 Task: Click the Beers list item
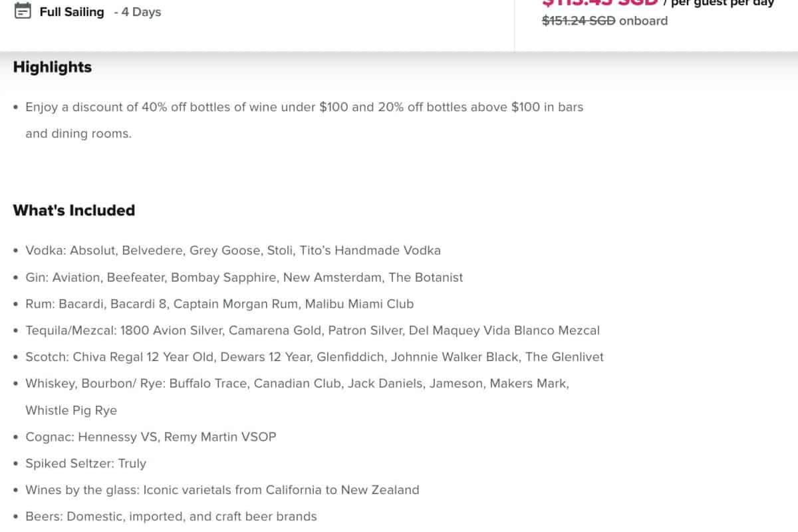tap(171, 517)
